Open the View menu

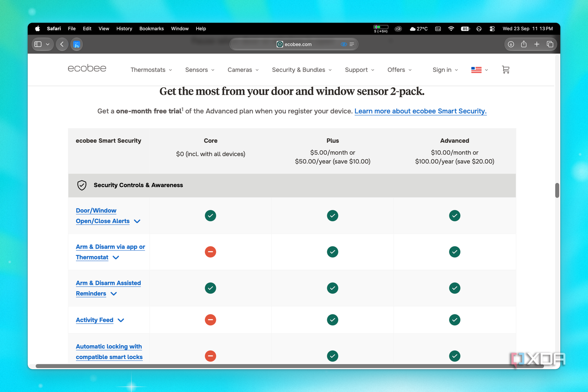click(x=104, y=29)
